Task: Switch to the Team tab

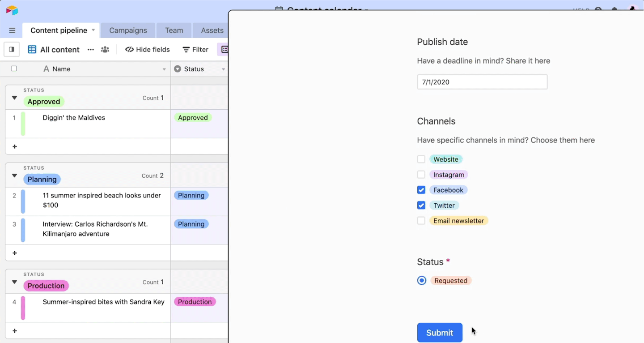Action: (174, 30)
